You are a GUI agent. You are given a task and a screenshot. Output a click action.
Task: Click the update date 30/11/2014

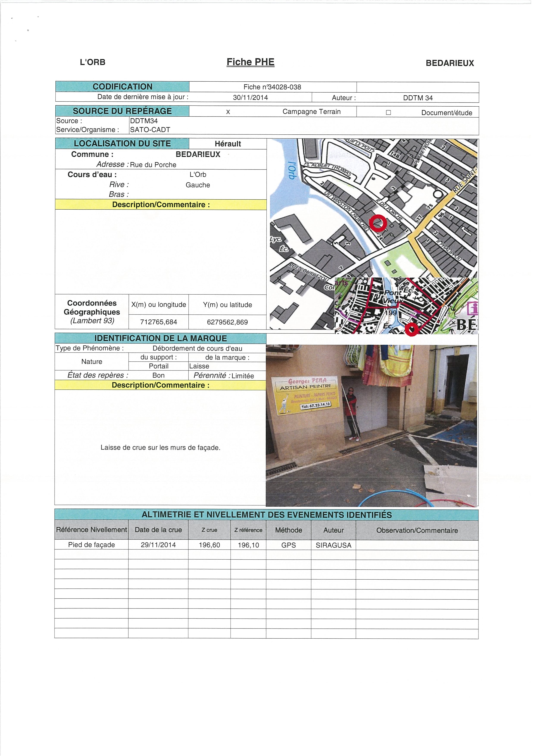[x=250, y=98]
